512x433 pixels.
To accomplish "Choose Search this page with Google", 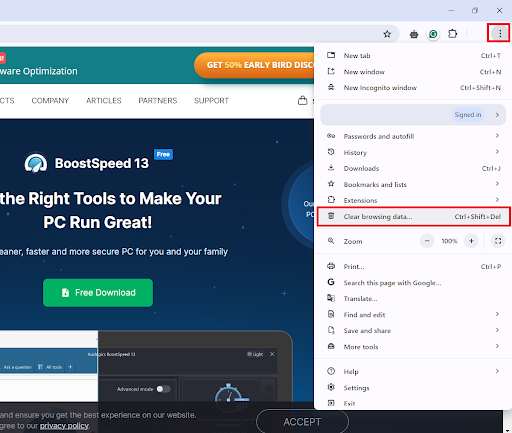I will click(413, 283).
